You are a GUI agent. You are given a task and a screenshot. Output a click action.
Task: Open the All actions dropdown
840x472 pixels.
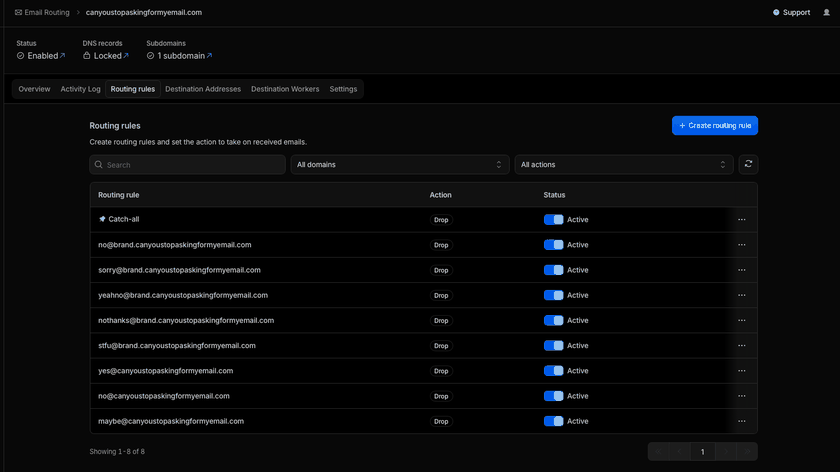(624, 164)
